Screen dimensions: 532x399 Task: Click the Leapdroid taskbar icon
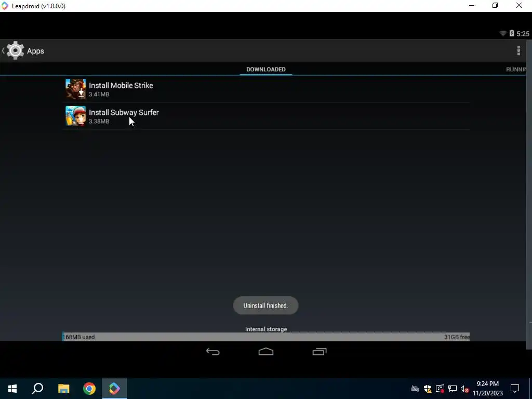tap(115, 389)
